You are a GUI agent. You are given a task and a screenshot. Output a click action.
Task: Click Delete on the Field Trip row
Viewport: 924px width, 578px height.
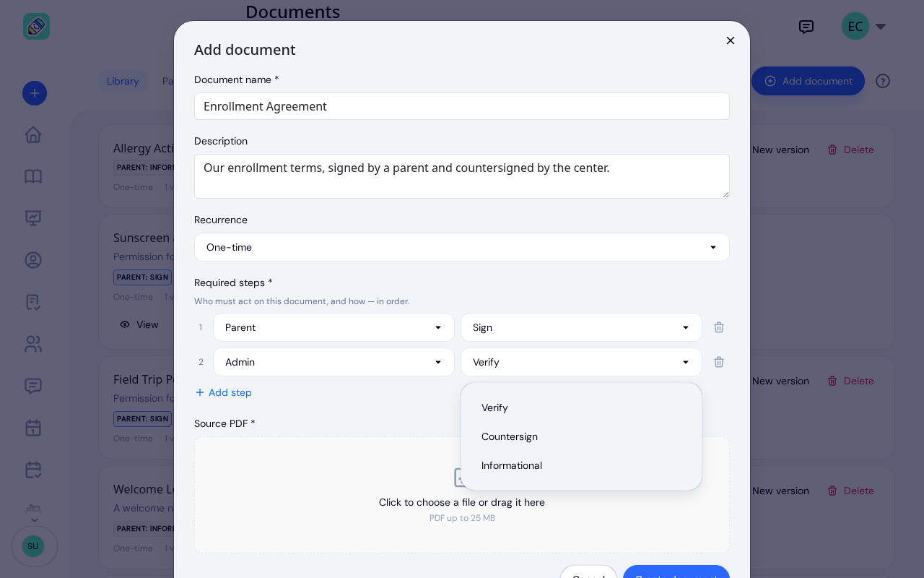tap(850, 381)
